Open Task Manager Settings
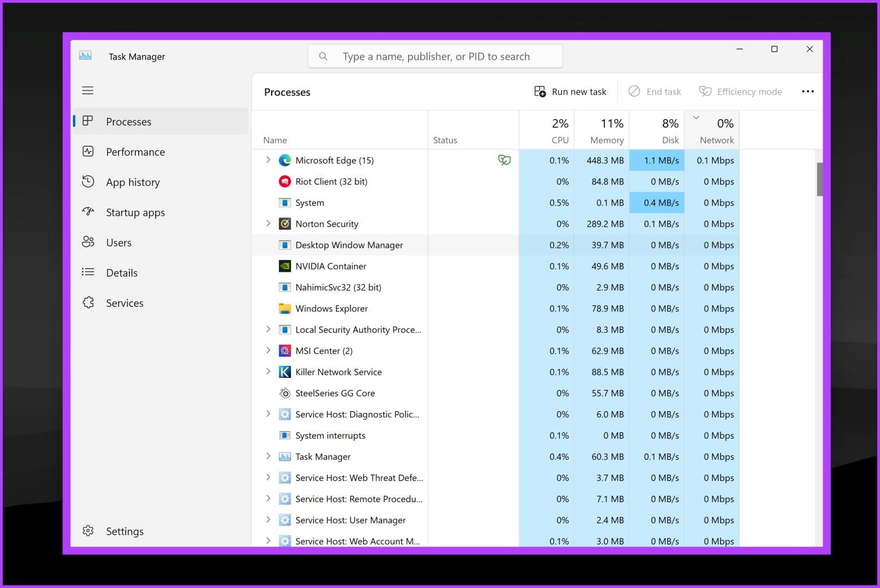The width and height of the screenshot is (880, 588). click(x=124, y=531)
